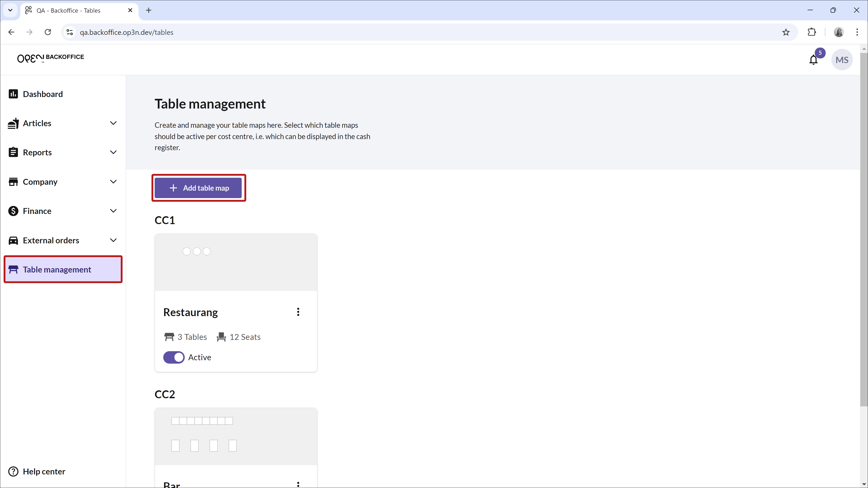This screenshot has height=488, width=868.
Task: Open the Bar card three-dot menu
Action: coord(298,484)
